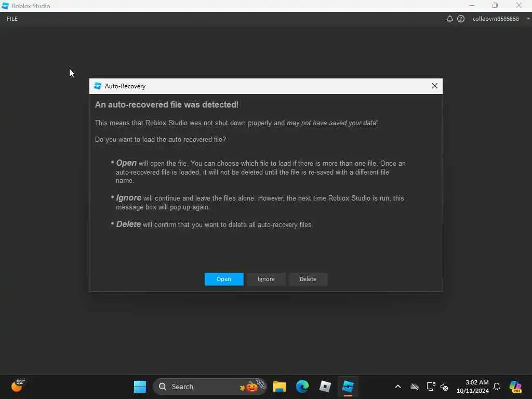Select Roblox Studio taskbar icon
This screenshot has height=399, width=532.
coord(348,387)
